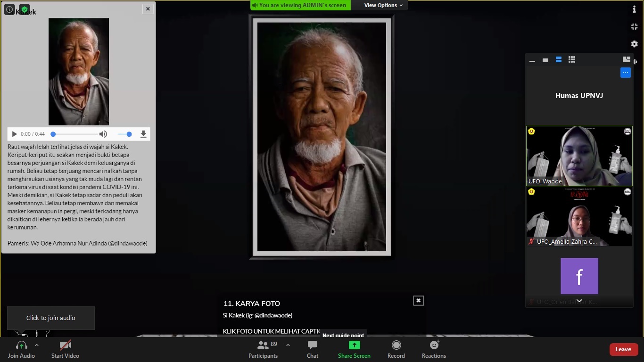This screenshot has width=644, height=362.
Task: Expand the Join Audio options caret
Action: [x=36, y=345]
